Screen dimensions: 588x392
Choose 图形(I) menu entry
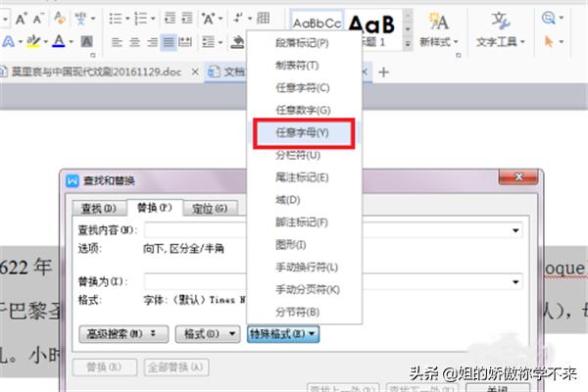click(304, 245)
